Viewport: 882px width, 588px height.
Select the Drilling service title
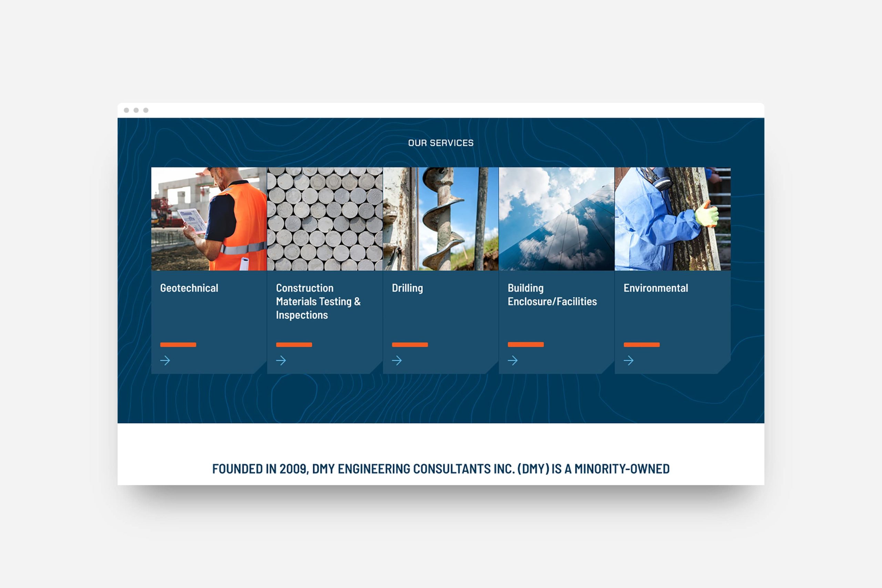[x=407, y=288]
